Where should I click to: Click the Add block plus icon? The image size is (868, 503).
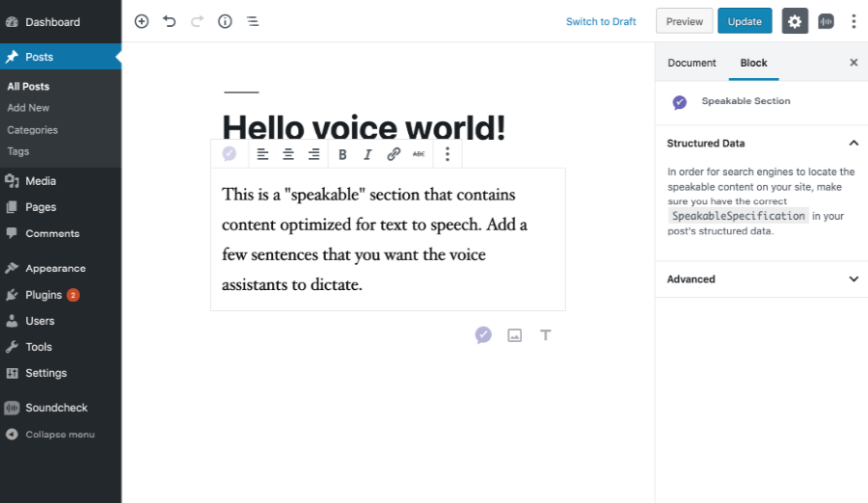(142, 21)
